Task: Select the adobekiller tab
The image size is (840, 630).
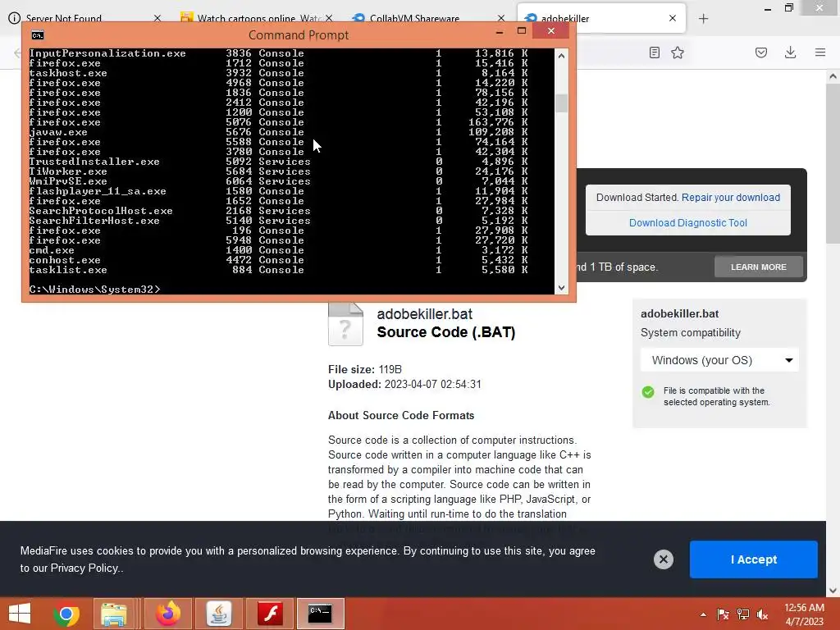Action: tap(600, 18)
